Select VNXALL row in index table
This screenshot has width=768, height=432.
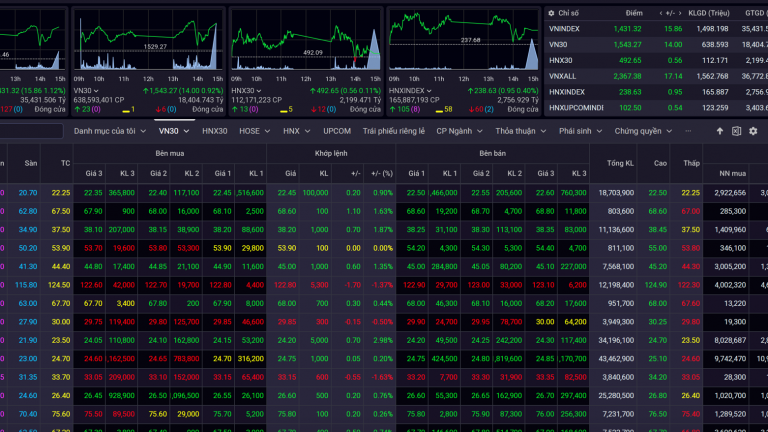coord(656,76)
